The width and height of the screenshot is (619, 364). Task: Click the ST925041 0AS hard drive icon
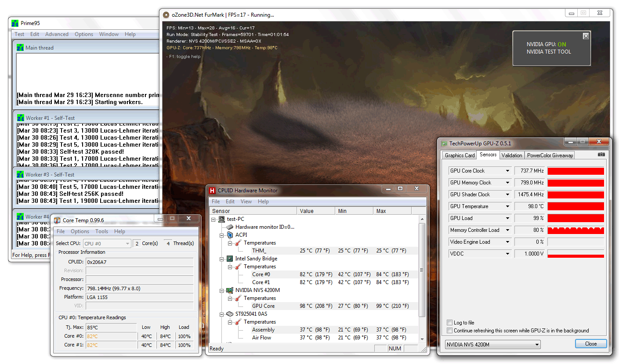point(230,314)
